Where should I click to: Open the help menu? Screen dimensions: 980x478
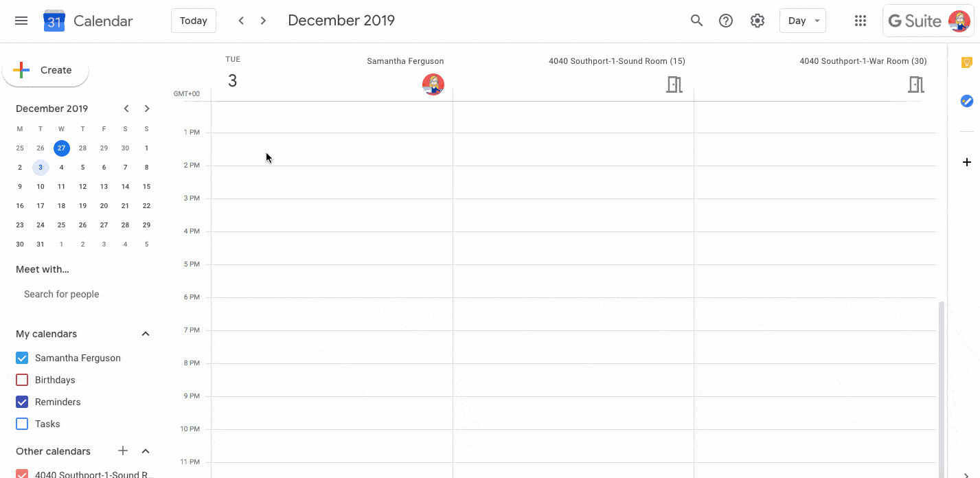[726, 21]
